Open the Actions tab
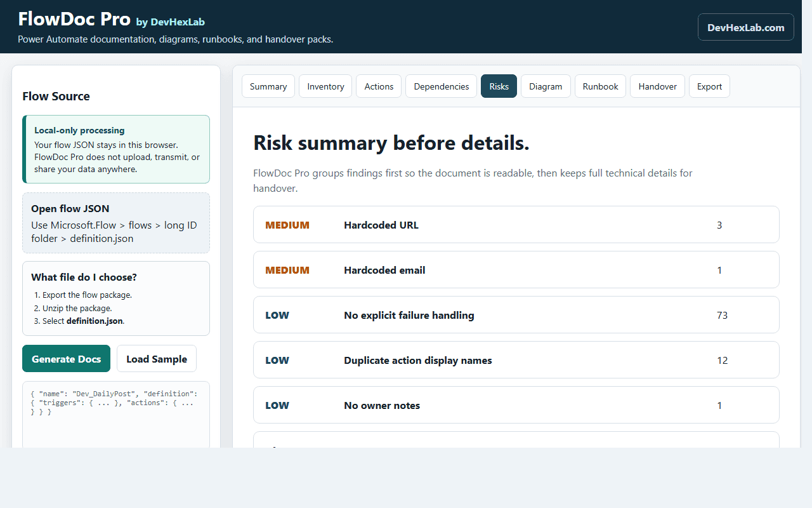 379,86
